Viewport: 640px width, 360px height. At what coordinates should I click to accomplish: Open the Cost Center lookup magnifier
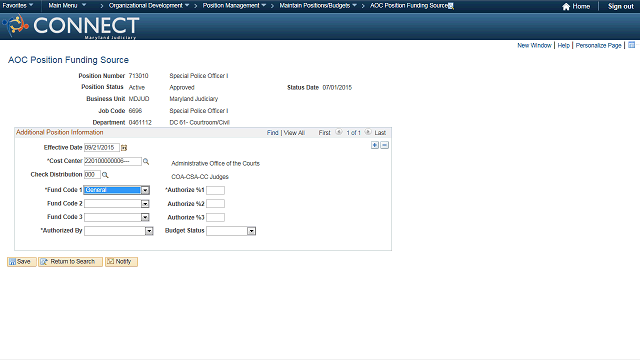(146, 162)
